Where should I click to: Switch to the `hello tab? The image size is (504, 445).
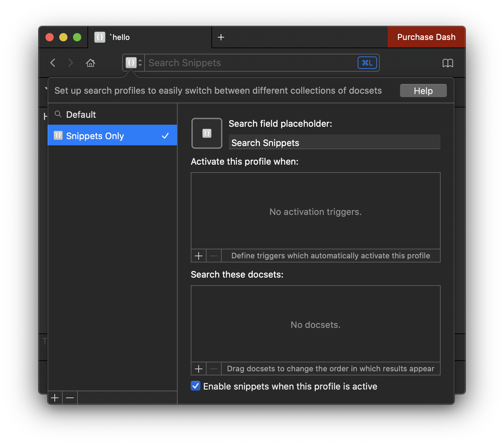click(x=150, y=37)
